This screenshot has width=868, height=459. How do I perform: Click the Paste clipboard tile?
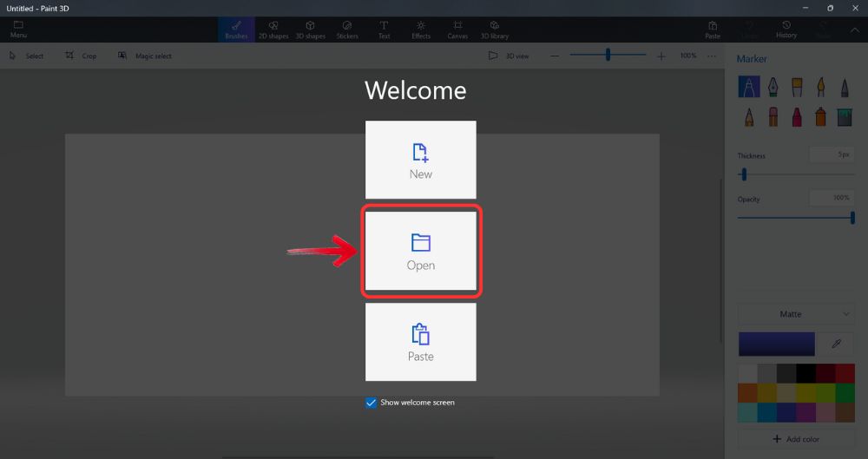click(x=420, y=342)
